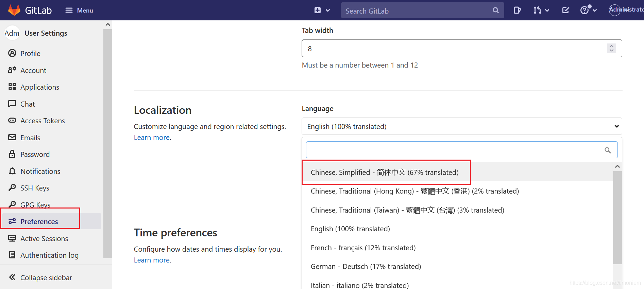Open Localization Learn more link
Screen dimensions: 644x289
point(152,138)
